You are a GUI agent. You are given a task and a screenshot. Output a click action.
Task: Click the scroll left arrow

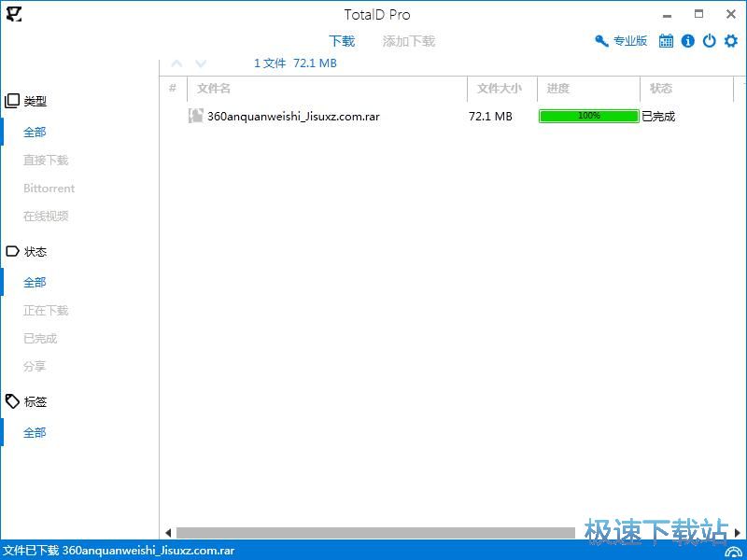coord(168,532)
